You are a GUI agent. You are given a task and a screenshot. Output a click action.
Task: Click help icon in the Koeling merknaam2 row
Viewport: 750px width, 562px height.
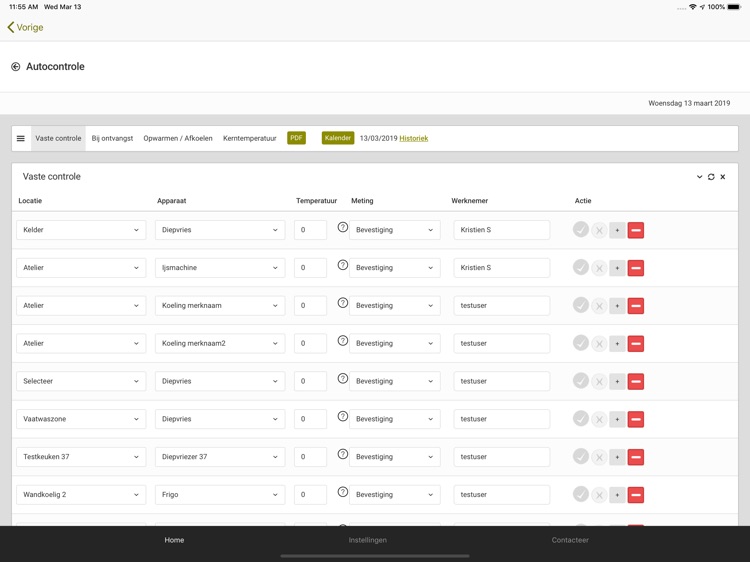point(342,341)
